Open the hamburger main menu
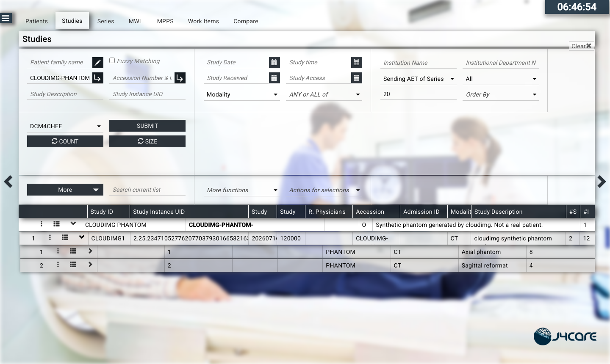Viewport: 610px width, 364px height. pyautogui.click(x=6, y=18)
